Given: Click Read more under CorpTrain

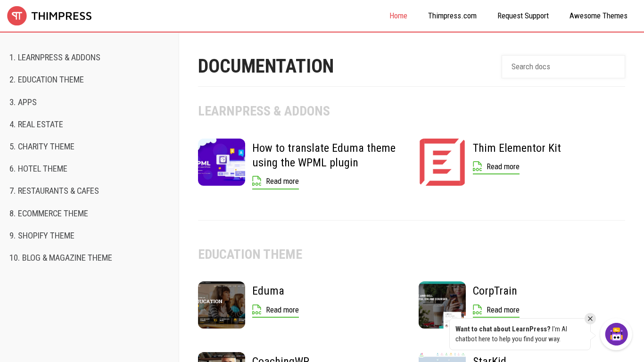Looking at the screenshot, I should tap(503, 310).
